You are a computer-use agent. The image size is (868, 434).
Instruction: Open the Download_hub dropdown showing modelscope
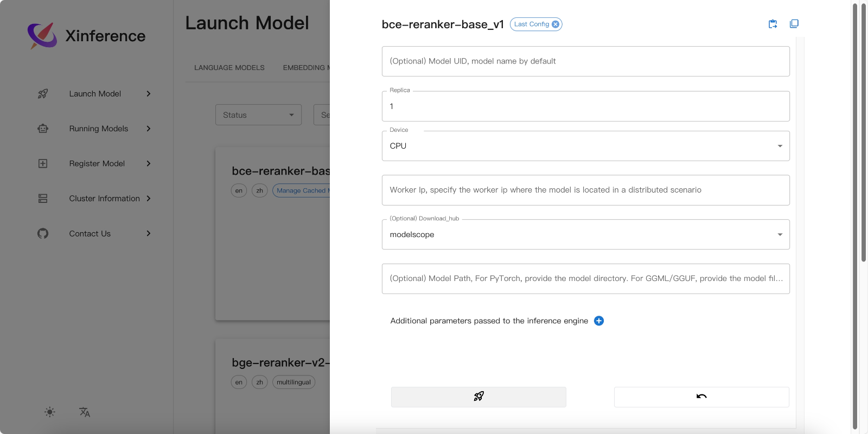(x=586, y=234)
